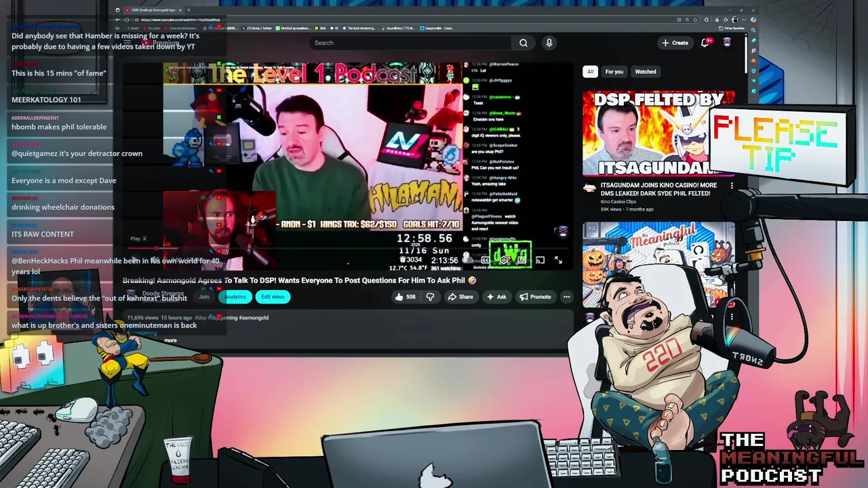
Task: Click the YouTube search magnifier button
Action: pyautogui.click(x=524, y=43)
